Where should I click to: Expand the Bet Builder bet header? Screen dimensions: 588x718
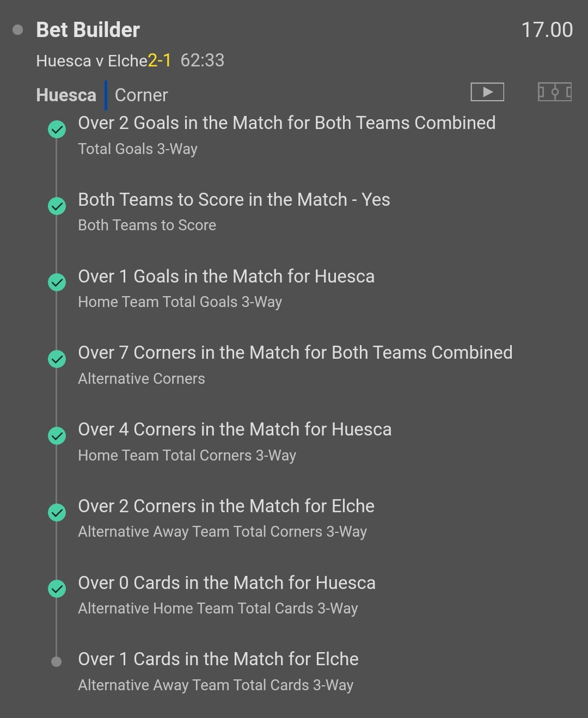coord(88,30)
